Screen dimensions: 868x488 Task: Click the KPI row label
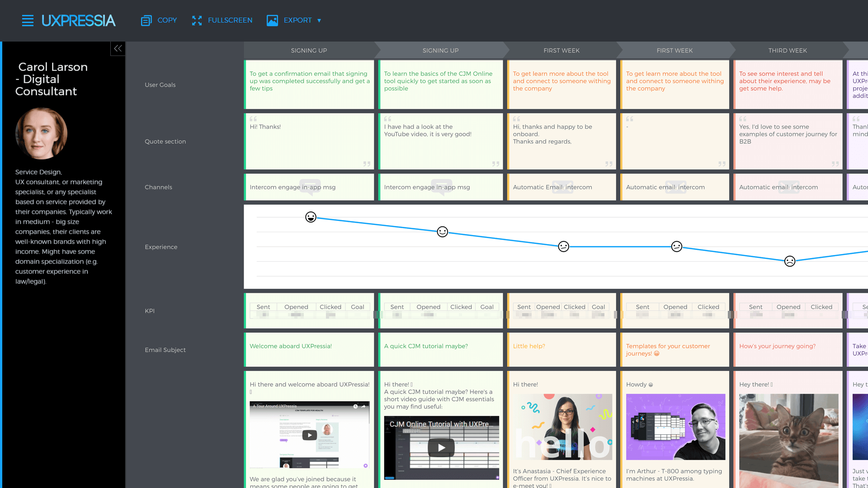(150, 311)
